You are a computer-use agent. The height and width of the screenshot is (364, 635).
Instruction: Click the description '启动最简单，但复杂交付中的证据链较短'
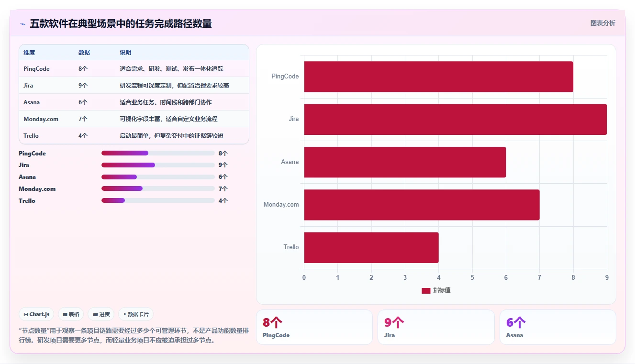point(171,136)
